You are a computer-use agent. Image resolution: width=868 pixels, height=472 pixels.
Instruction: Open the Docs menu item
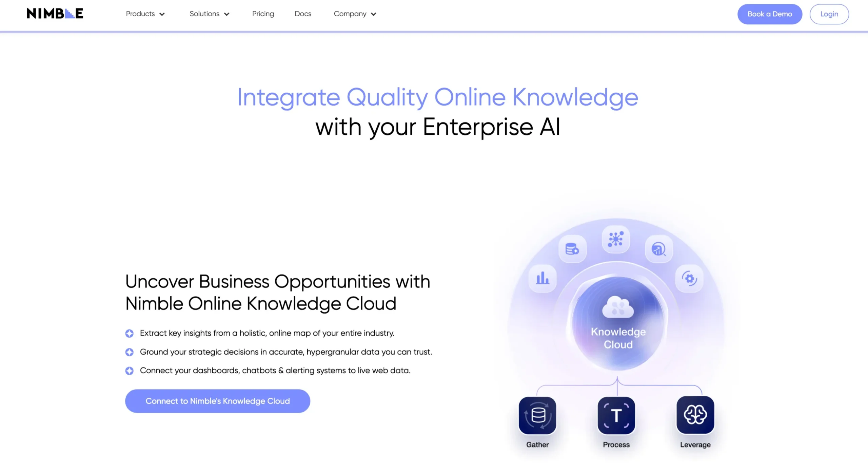coord(303,13)
